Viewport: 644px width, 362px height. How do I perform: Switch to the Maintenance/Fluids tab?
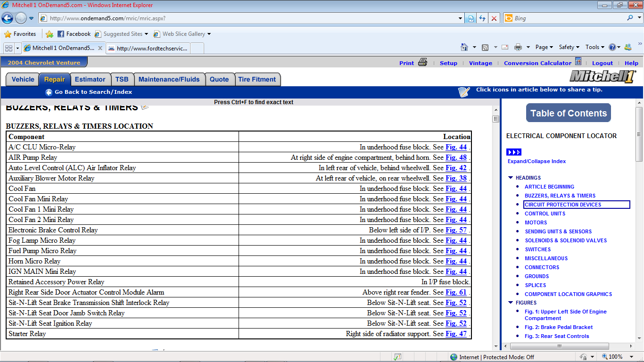coord(169,80)
